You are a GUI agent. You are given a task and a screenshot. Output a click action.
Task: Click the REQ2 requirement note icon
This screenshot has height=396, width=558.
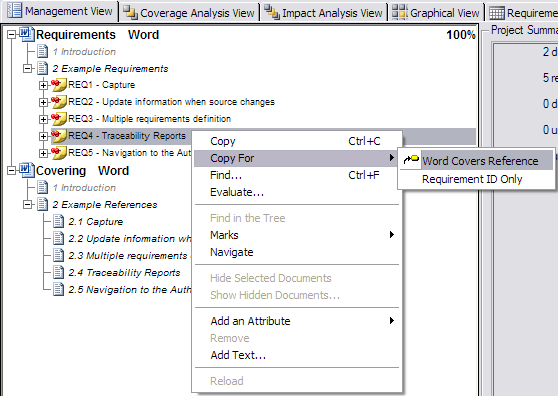pyautogui.click(x=58, y=102)
